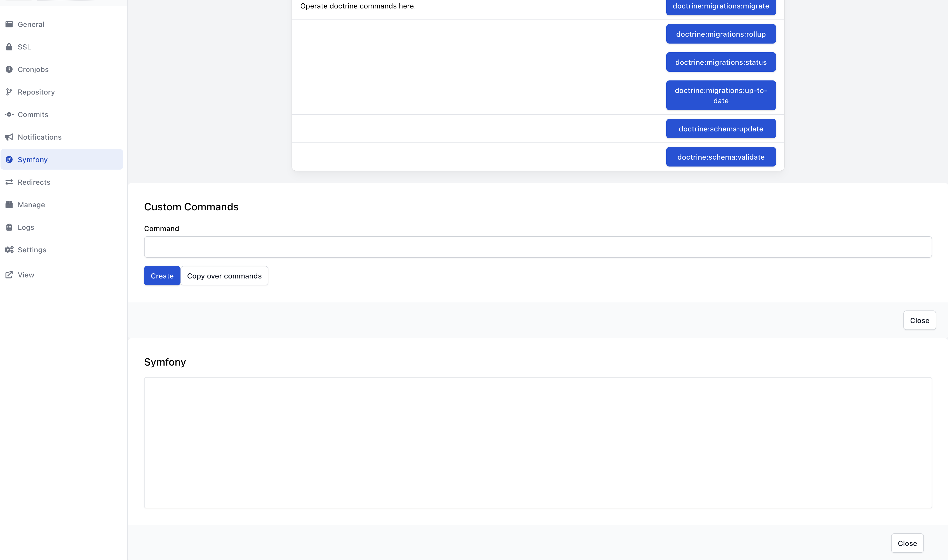The height and width of the screenshot is (560, 948).
Task: Click the Settings gears icon
Action: pos(9,250)
